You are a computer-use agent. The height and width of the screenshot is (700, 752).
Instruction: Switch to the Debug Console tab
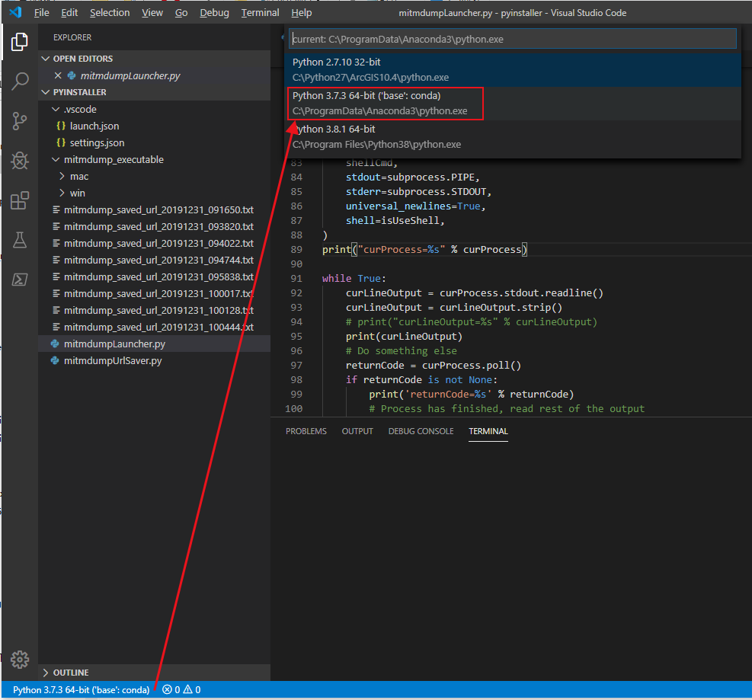pyautogui.click(x=421, y=431)
